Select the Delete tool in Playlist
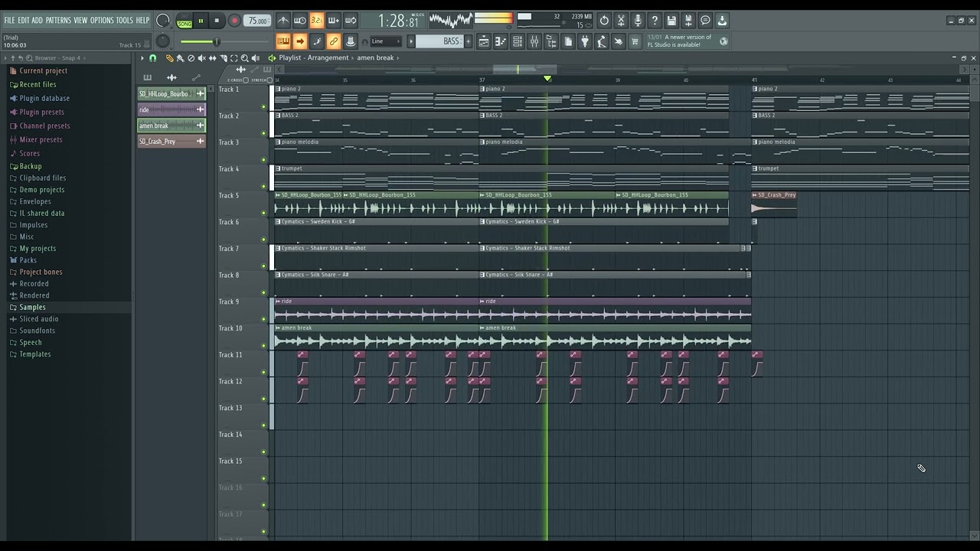 [191, 58]
